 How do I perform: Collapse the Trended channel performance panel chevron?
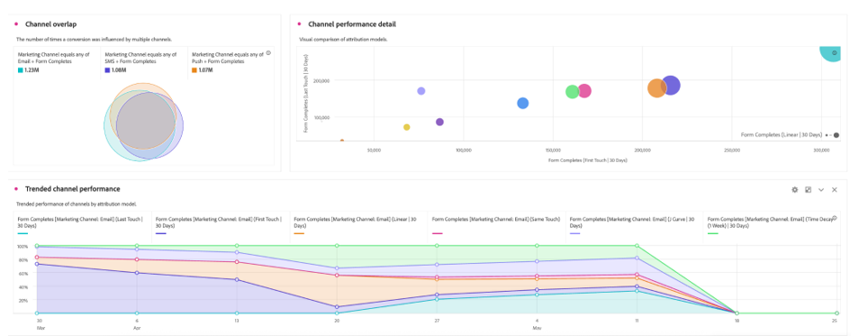pos(821,190)
